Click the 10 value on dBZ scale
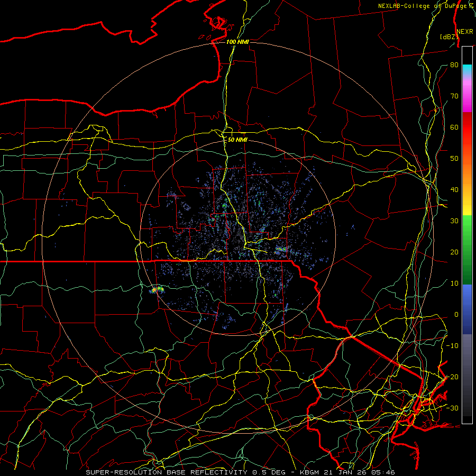Viewport: 476px width, 476px height. point(454,283)
